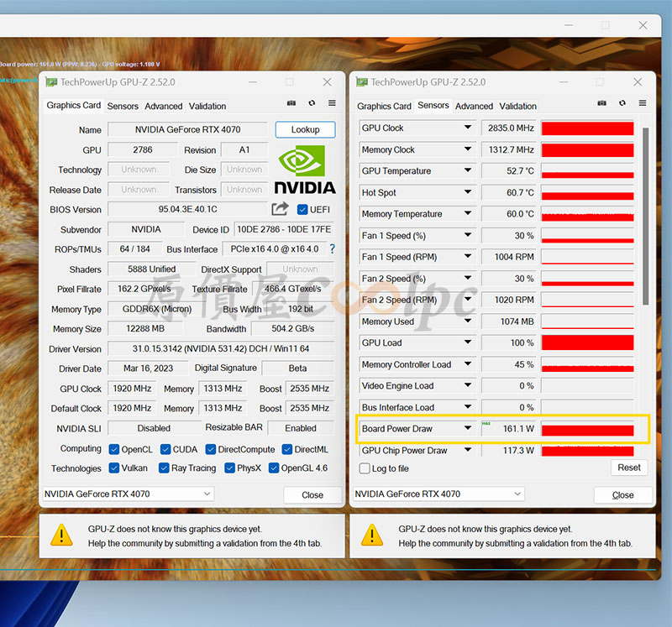This screenshot has width=672, height=627.
Task: Open Bus Interface Load dropdown arrow
Action: pyautogui.click(x=468, y=406)
